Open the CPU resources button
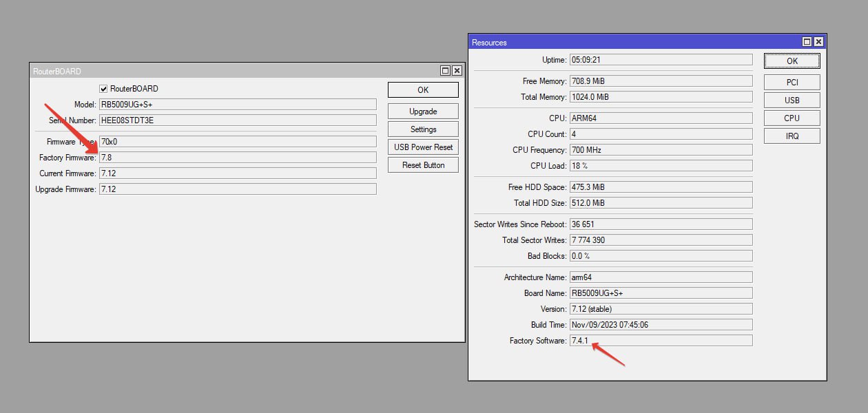 coord(792,118)
